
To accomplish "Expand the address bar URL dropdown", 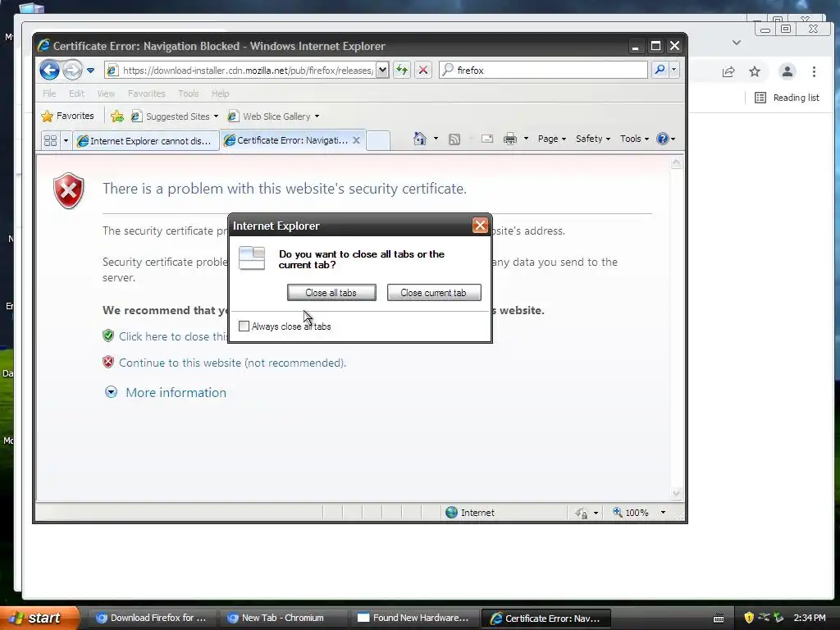I will [382, 70].
